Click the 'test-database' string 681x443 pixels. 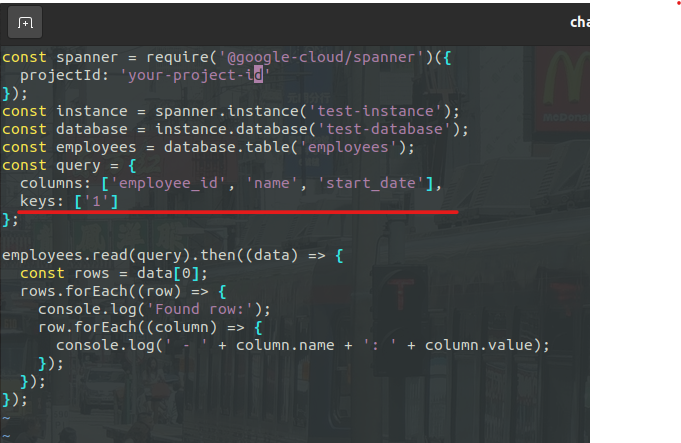385,129
